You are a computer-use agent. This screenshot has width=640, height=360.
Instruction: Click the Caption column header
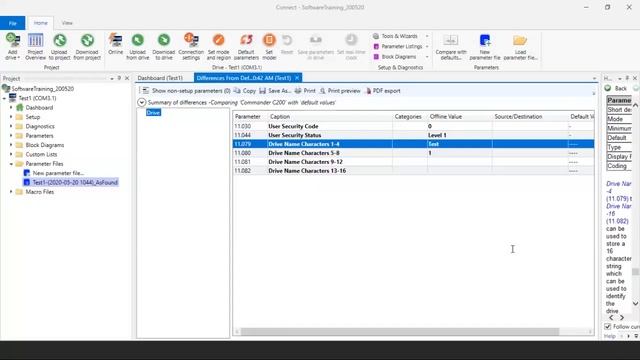pos(329,117)
